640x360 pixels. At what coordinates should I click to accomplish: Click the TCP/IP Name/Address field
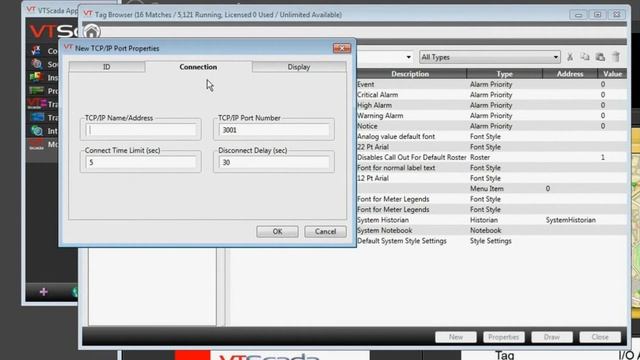141,130
